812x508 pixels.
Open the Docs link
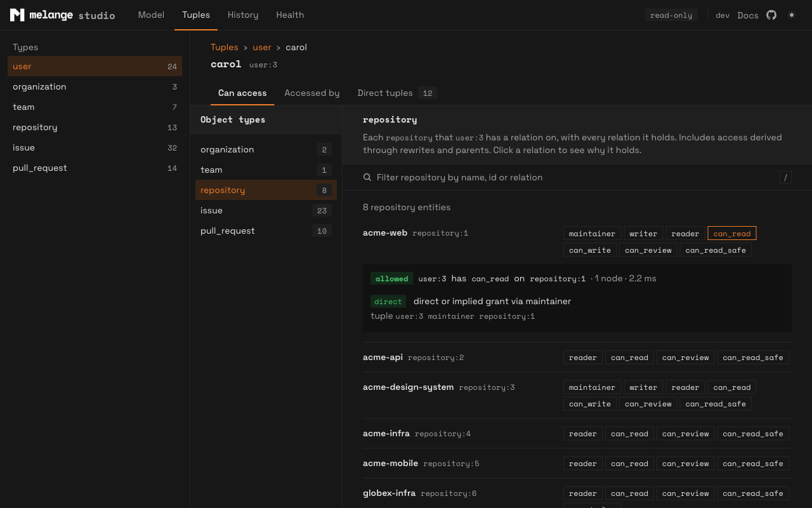pos(748,15)
